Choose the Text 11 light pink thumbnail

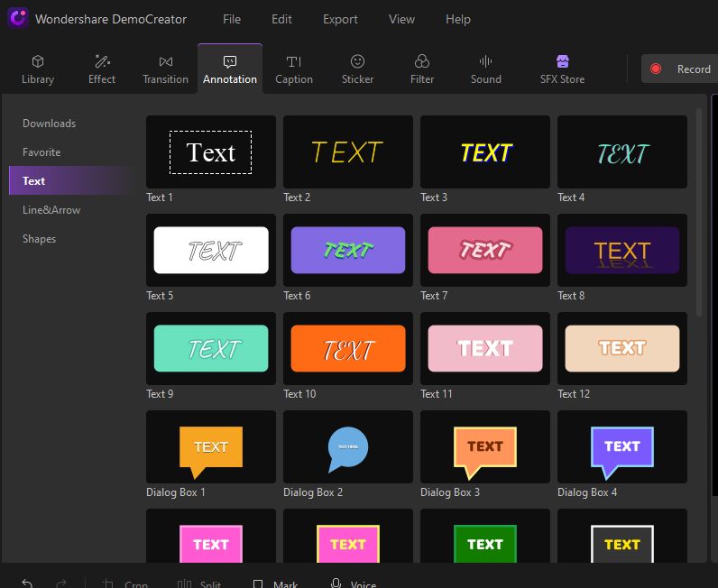click(485, 348)
